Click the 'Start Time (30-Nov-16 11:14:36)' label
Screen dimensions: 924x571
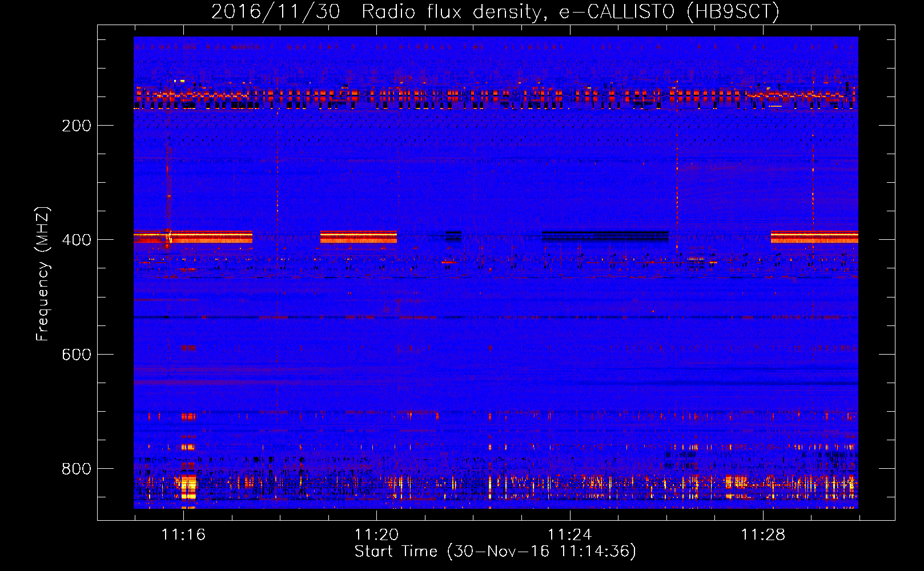[495, 552]
